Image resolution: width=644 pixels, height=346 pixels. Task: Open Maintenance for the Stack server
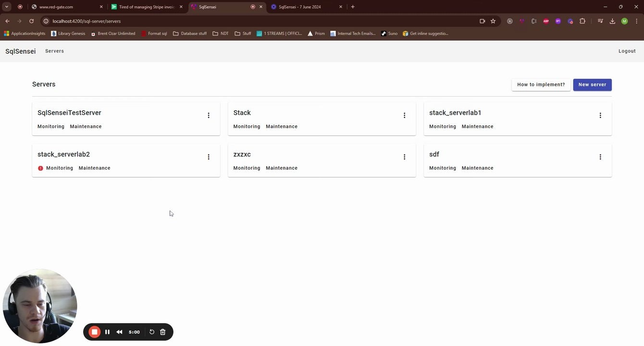[x=281, y=126]
